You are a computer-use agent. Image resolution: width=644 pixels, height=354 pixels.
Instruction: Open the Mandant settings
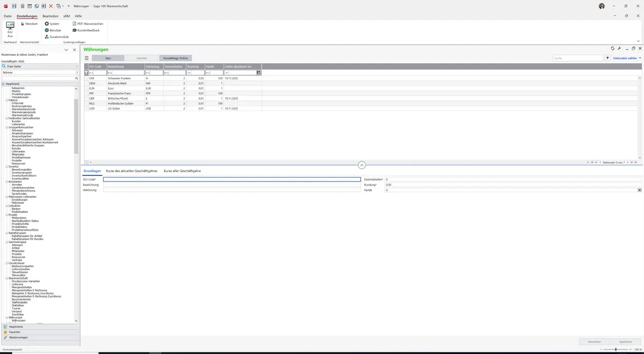[30, 24]
